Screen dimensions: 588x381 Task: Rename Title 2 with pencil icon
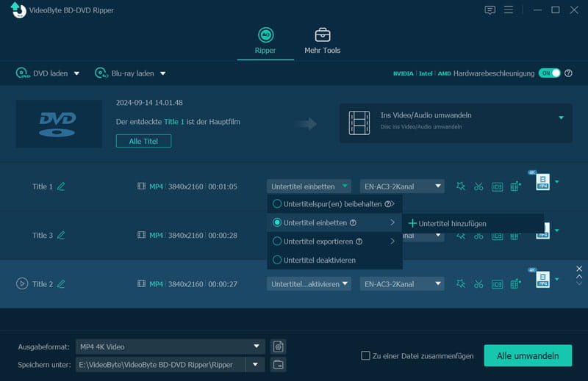[x=61, y=284]
